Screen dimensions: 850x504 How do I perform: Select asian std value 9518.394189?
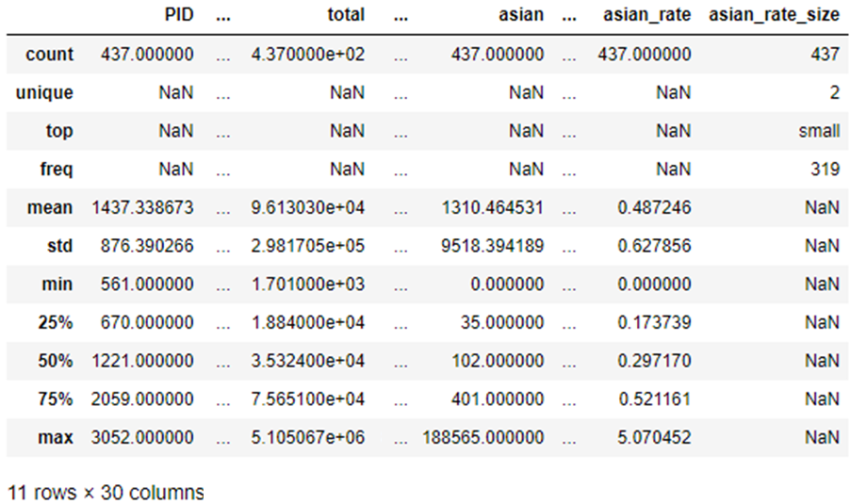point(493,246)
